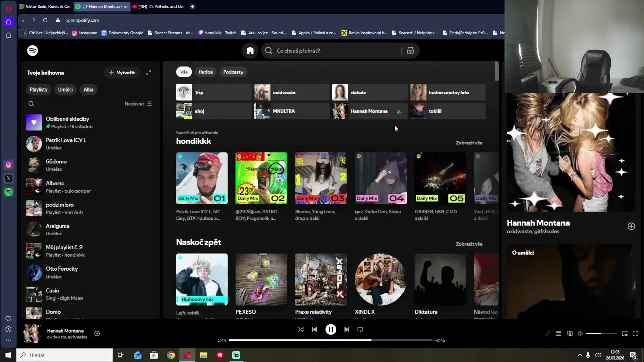This screenshot has width=644, height=362.
Task: Switch to Viktor Build, Runes tab
Action: point(45,7)
